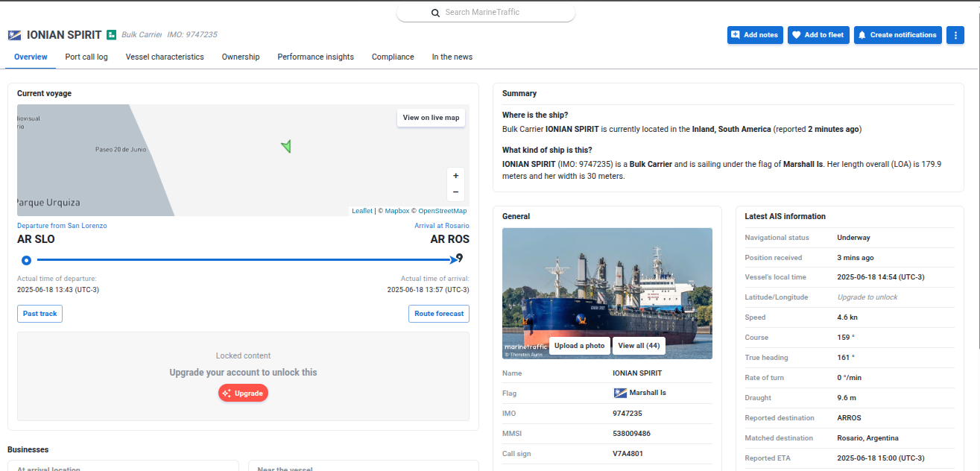Open the Performance insights tab

tap(316, 57)
